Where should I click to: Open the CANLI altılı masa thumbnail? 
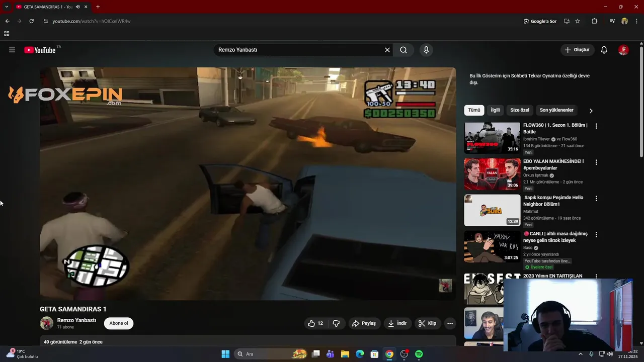(492, 246)
